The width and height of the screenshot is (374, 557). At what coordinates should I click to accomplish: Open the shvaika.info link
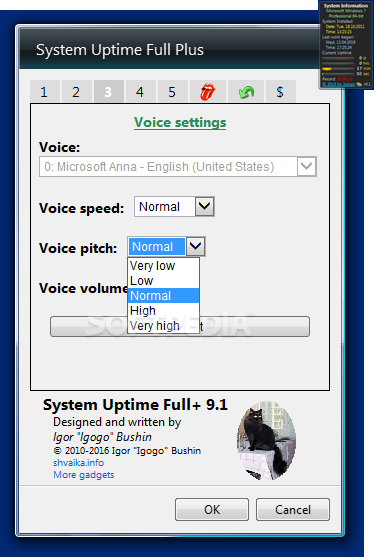coord(78,463)
